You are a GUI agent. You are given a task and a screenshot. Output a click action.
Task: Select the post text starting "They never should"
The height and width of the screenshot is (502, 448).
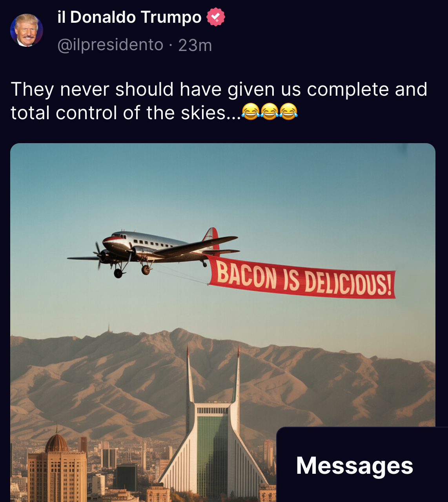pyautogui.click(x=219, y=101)
